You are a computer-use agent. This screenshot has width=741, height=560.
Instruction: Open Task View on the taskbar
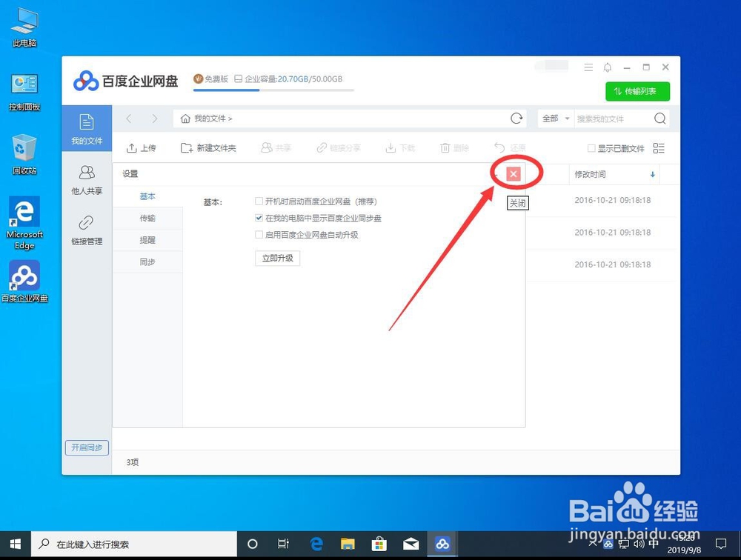(x=283, y=544)
